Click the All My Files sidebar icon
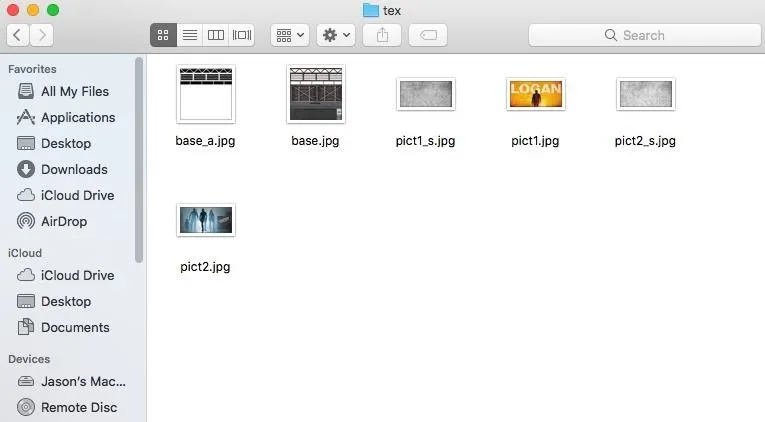Viewport: 765px width, 422px height. pyautogui.click(x=26, y=91)
